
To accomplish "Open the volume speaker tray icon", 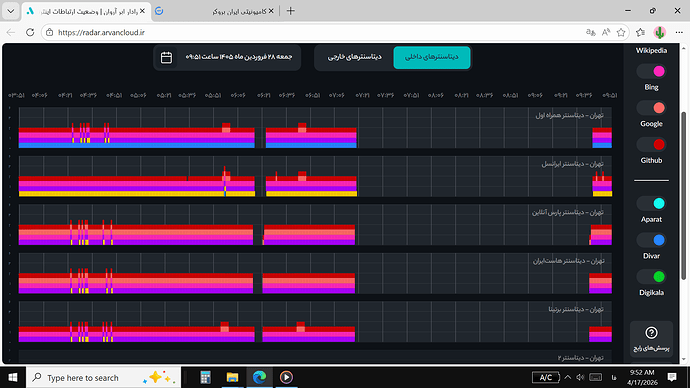I will click(580, 377).
